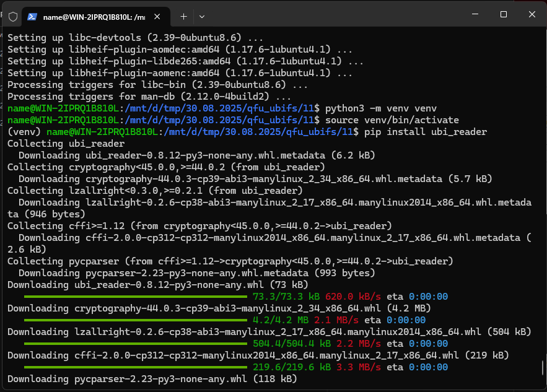Select the name@WIN-2IPRQ1B810L terminal tab

tap(96, 17)
